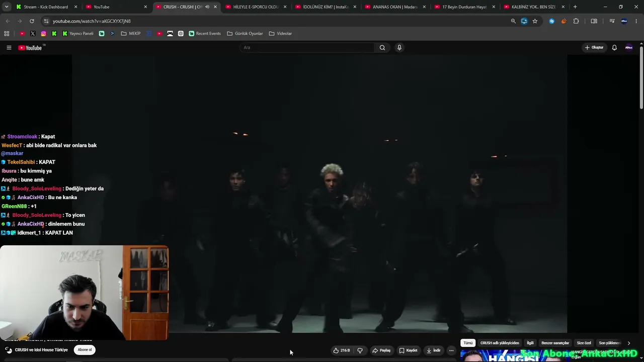Open the MEKİP bookmarks folder
644x362 pixels.
click(131, 34)
